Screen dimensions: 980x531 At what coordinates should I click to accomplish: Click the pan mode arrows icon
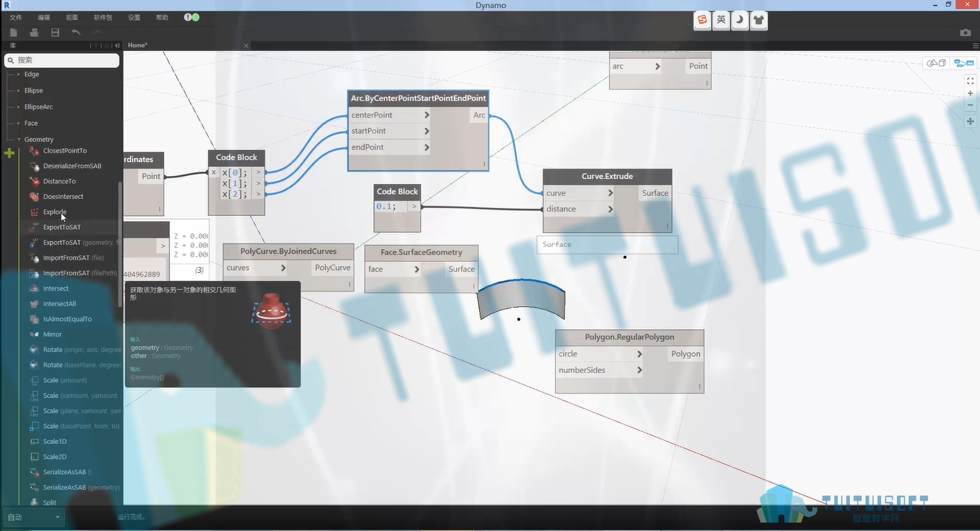tap(970, 121)
